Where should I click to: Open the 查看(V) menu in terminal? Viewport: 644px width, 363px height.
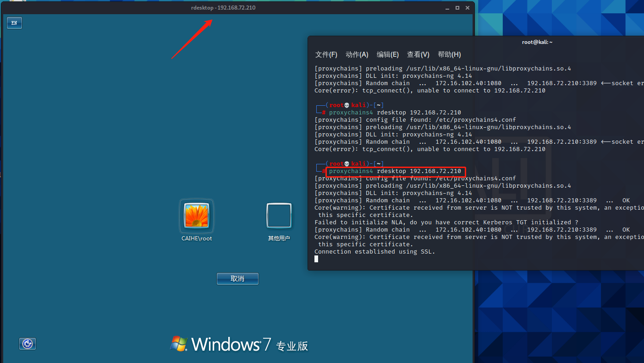(418, 54)
